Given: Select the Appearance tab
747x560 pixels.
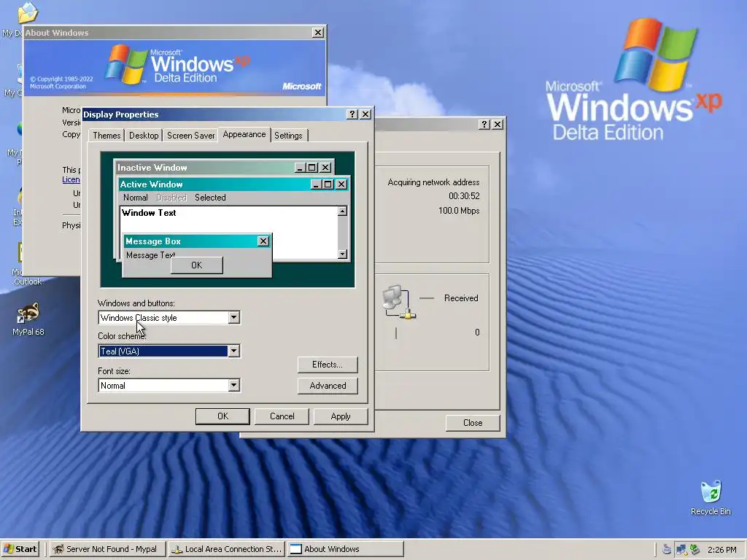Looking at the screenshot, I should pos(244,134).
